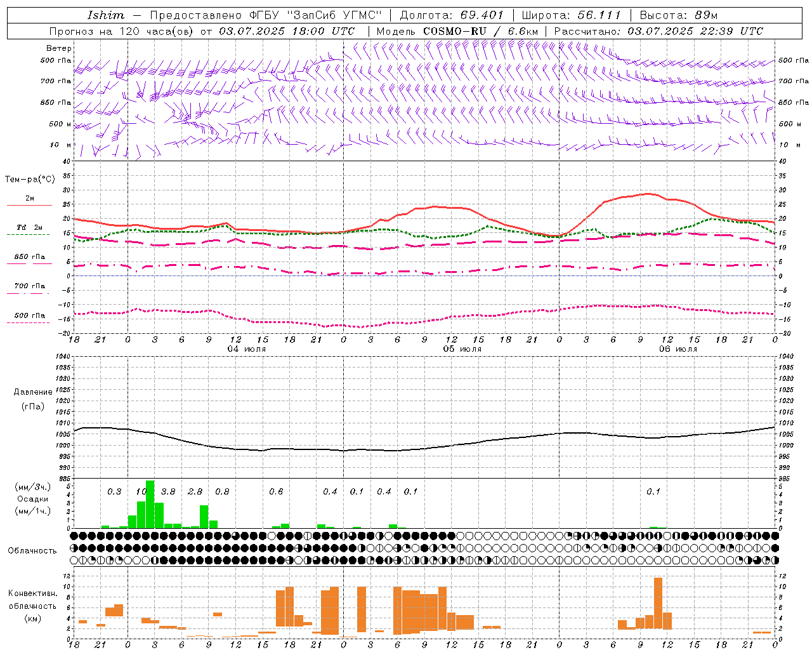
Task: Click the 06 июля date label
Action: (x=678, y=349)
